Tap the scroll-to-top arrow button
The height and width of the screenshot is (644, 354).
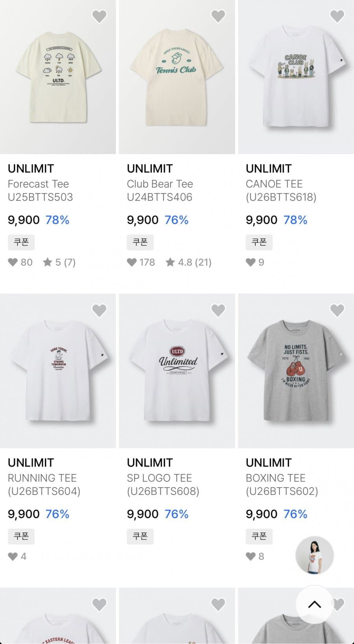point(315,604)
